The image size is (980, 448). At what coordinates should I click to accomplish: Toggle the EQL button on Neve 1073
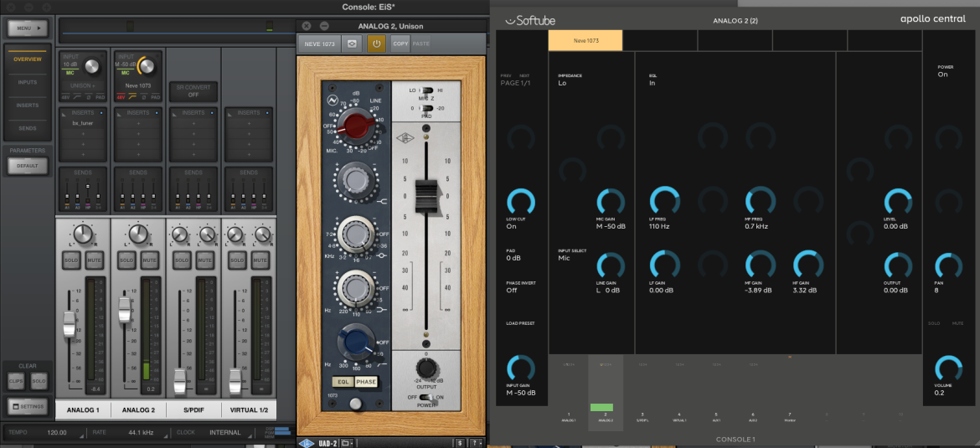343,382
